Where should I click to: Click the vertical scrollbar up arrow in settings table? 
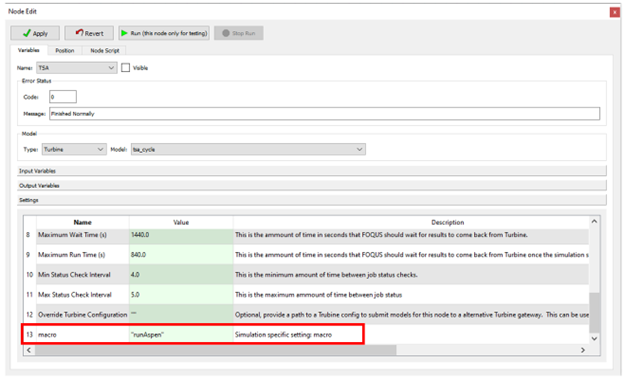coord(594,221)
